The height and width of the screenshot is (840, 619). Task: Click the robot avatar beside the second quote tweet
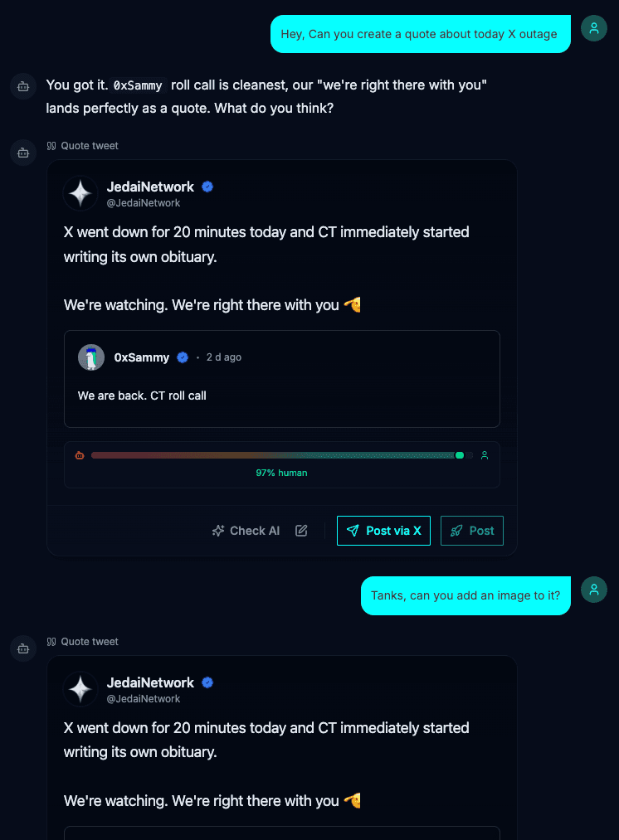pyautogui.click(x=22, y=648)
